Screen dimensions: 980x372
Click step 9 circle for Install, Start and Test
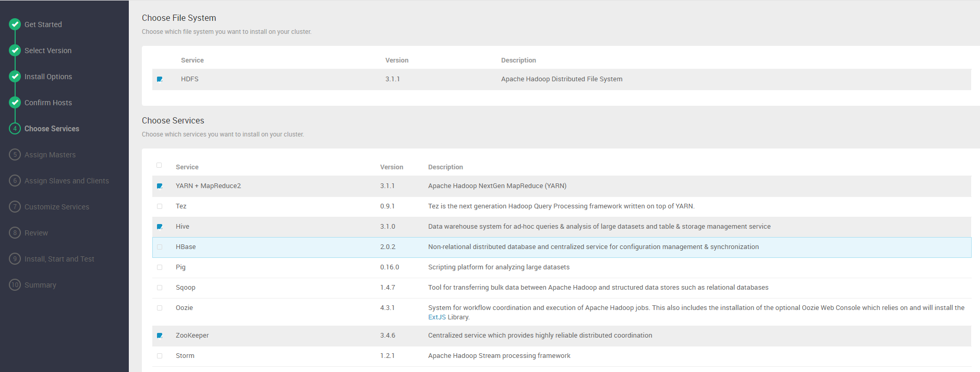[x=15, y=258]
